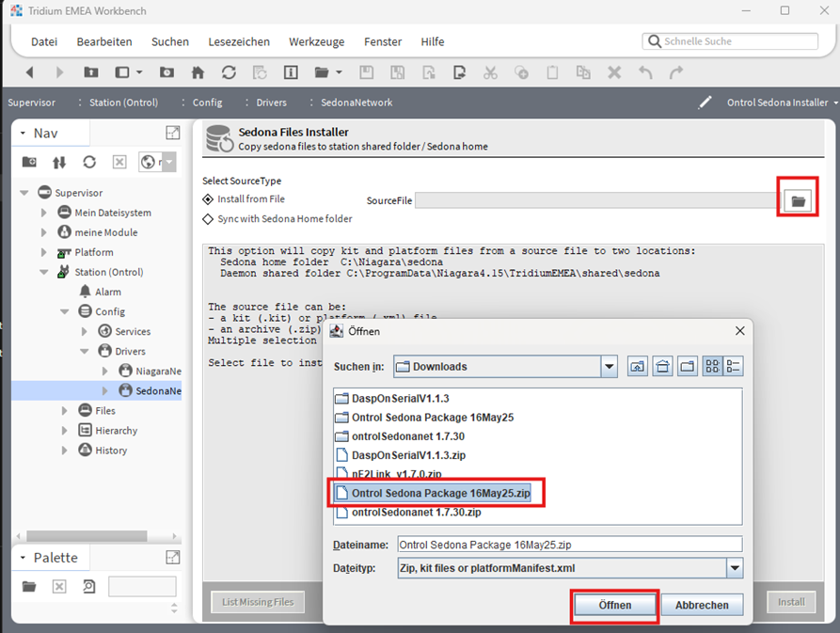Maximize the Nav side panel
This screenshot has height=633, width=840.
[172, 133]
